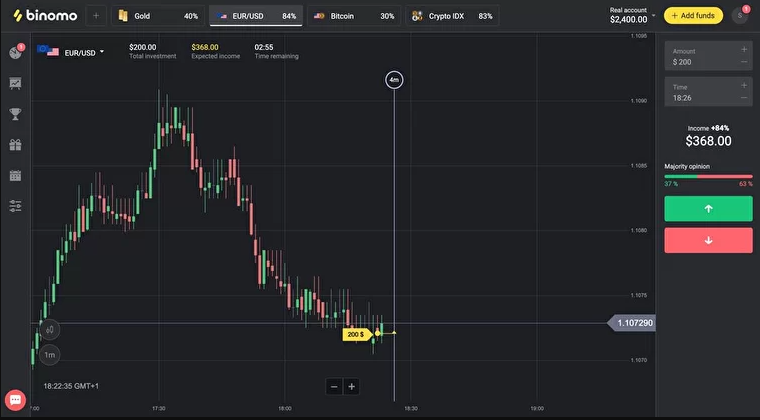This screenshot has width=760, height=420.
Task: Click the 200 $ open trade label
Action: (356, 334)
